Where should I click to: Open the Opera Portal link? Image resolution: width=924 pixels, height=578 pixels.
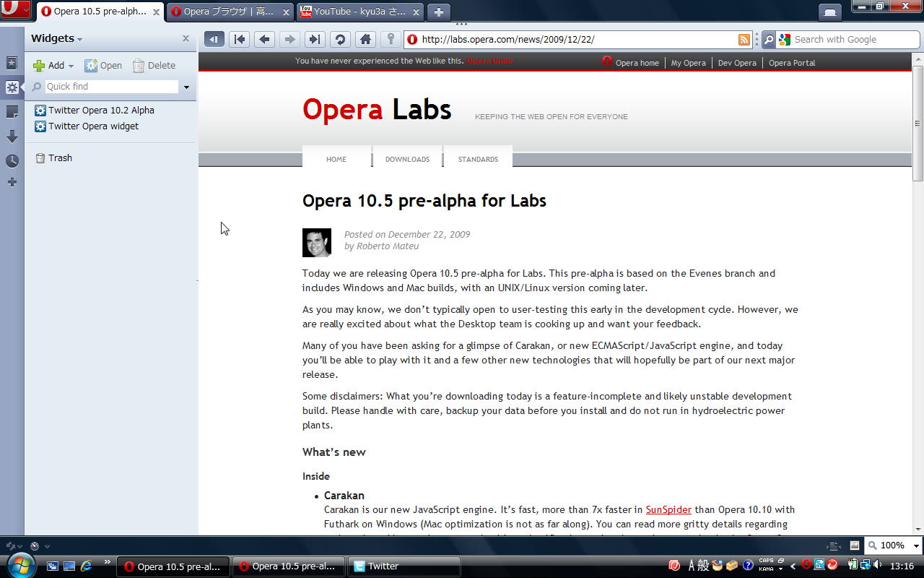tap(792, 63)
